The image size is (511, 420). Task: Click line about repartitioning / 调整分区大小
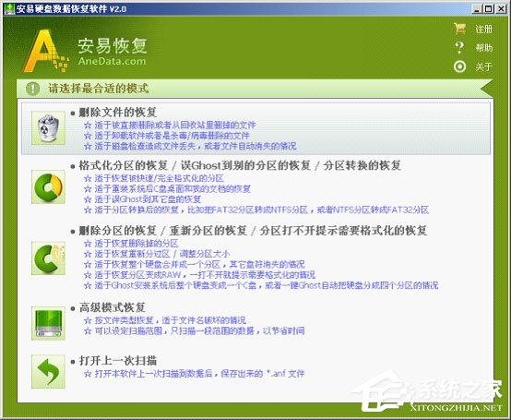click(157, 254)
